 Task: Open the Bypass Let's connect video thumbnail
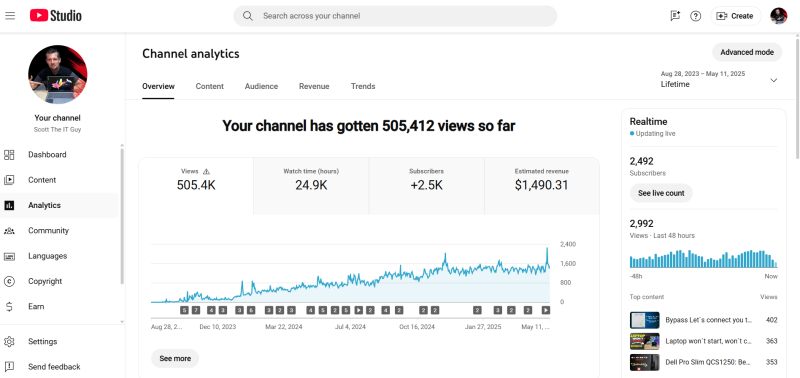click(644, 320)
